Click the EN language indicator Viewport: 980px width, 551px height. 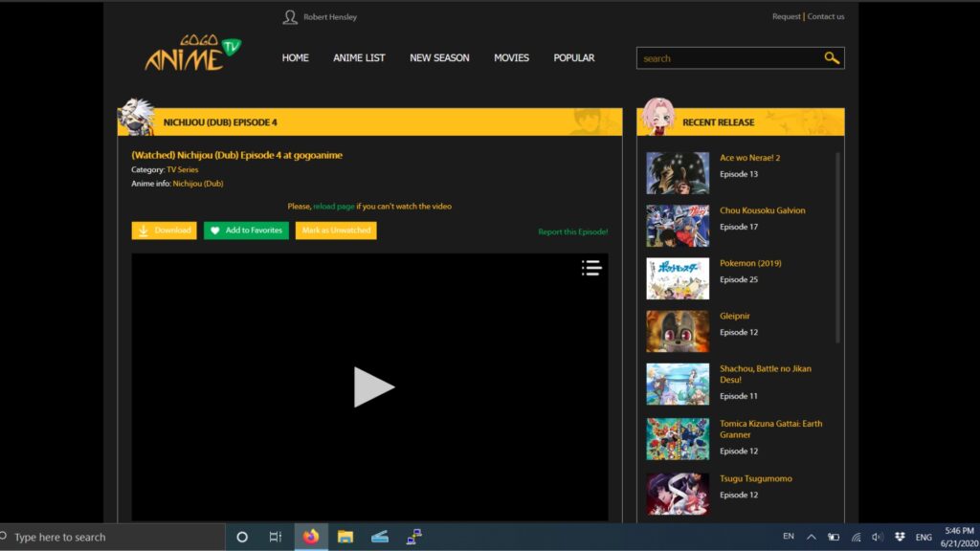pyautogui.click(x=789, y=536)
